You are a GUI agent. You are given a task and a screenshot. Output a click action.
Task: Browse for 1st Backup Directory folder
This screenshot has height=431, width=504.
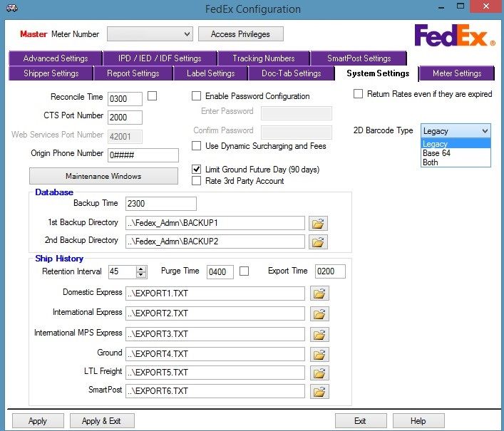coord(318,224)
